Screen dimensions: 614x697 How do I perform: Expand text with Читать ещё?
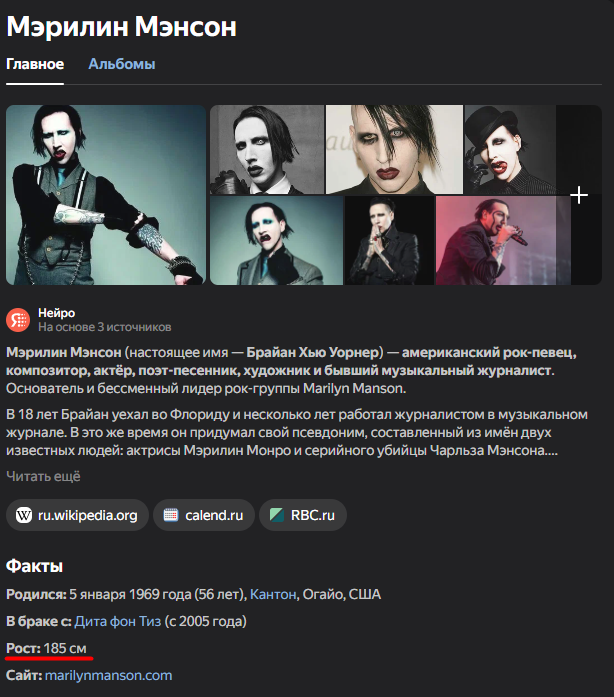coord(43,476)
